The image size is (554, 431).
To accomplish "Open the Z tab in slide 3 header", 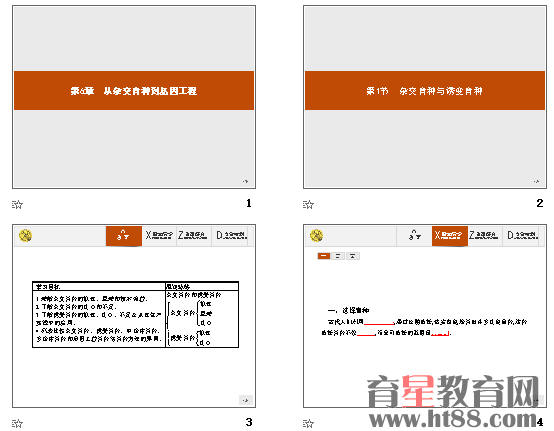I will pos(194,235).
